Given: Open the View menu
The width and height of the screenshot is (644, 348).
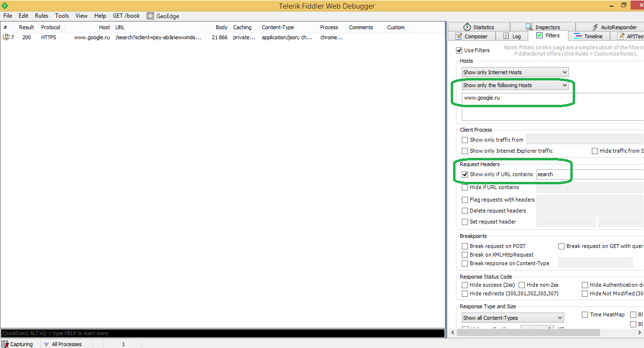Looking at the screenshot, I should [x=81, y=16].
